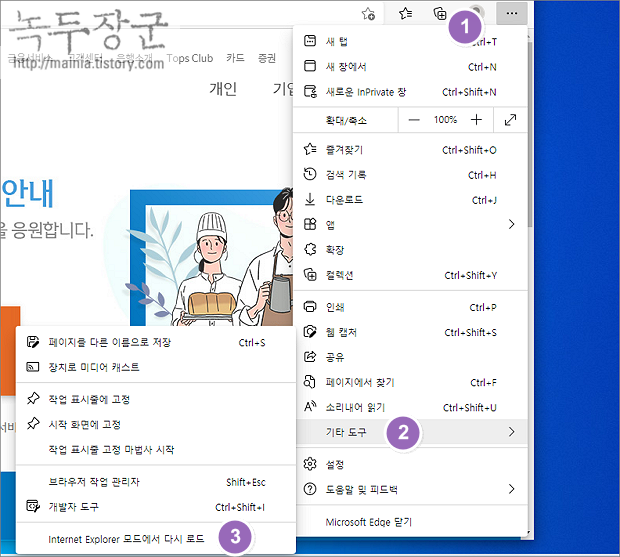Select Cast media to device entry
Viewport: 620px width, 557px height.
pos(155,367)
